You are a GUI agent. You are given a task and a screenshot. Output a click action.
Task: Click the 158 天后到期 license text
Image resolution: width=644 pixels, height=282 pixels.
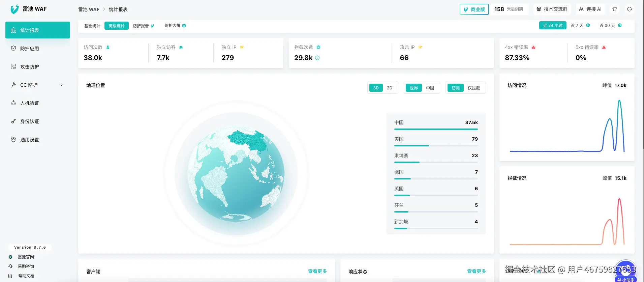click(x=509, y=9)
